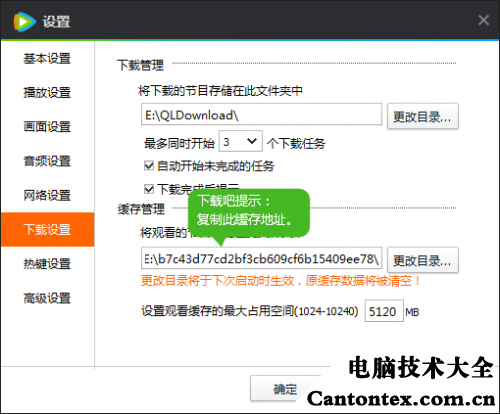The height and width of the screenshot is (414, 500).
Task: Expand the simultaneous downloads dropdown showing 3
Action: pos(240,141)
